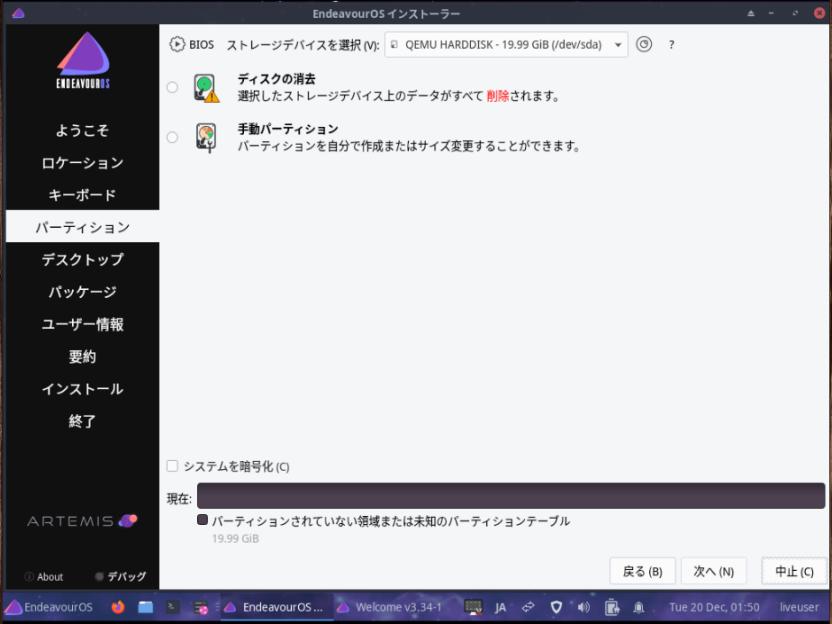832x624 pixels.
Task: Go to the 終了 step
Action: pos(82,421)
